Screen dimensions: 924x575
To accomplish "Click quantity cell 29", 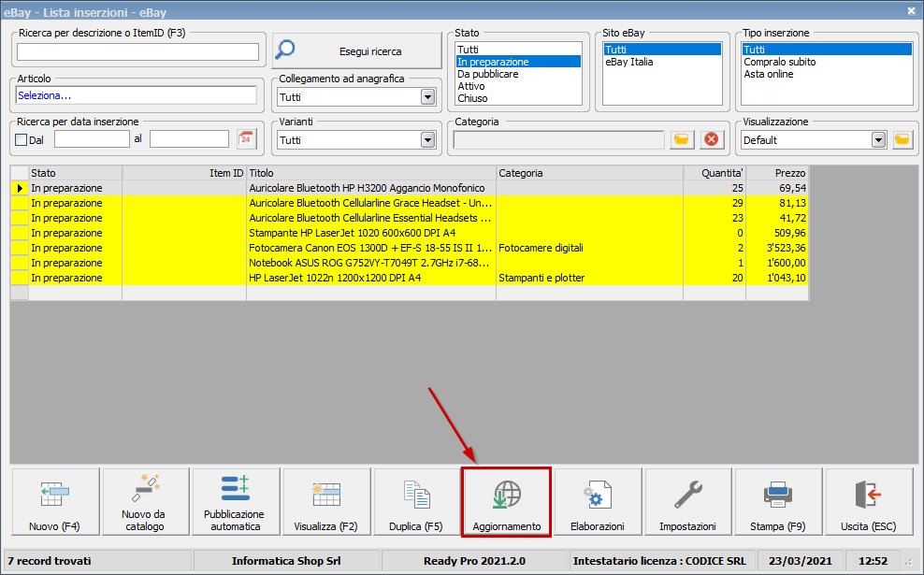I will click(x=715, y=203).
